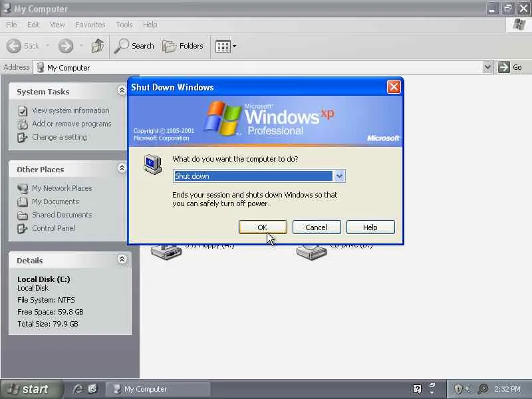Screen dimensions: 532x399
Task: Click the taskbar clock showing 2:32 PM
Action: pyautogui.click(x=507, y=389)
